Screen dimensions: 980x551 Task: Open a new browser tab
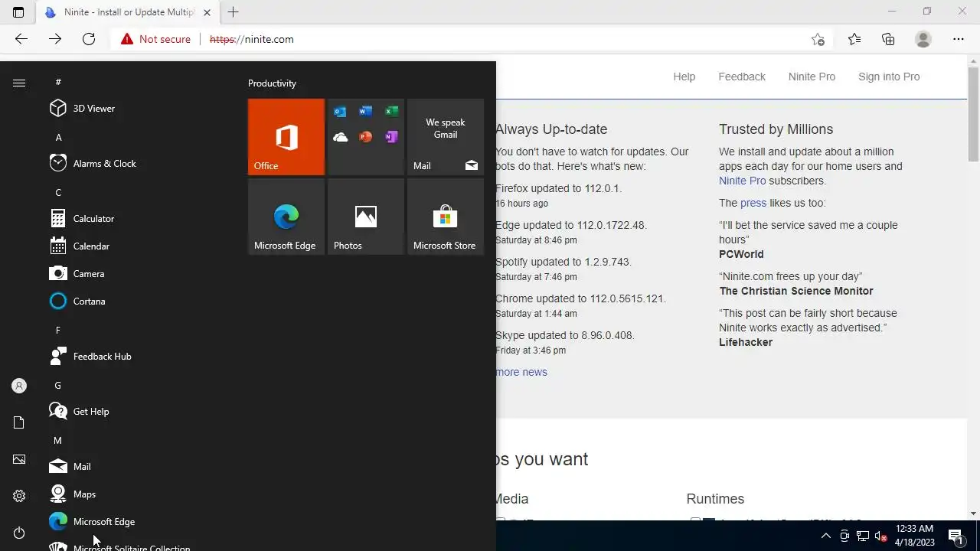(234, 12)
